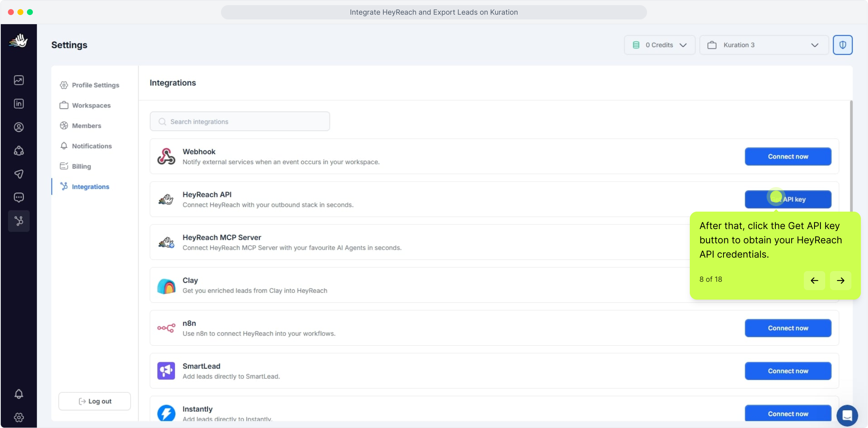
Task: Open the network group icon in sidebar
Action: [19, 151]
